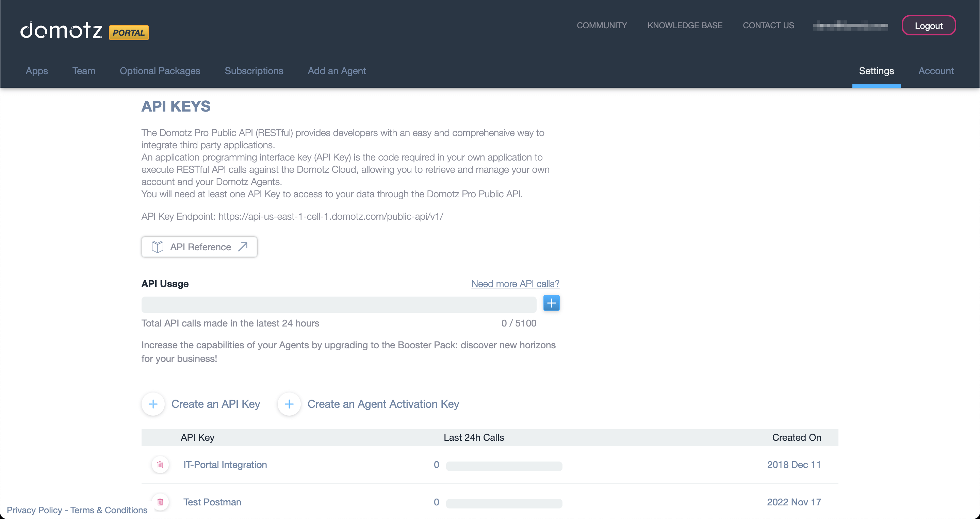
Task: Click the book icon in API Reference
Action: [157, 246]
